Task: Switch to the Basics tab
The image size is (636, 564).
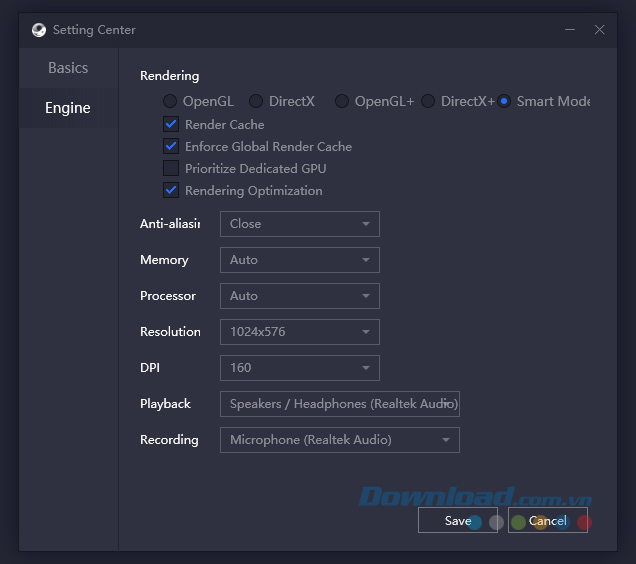Action: (x=68, y=68)
